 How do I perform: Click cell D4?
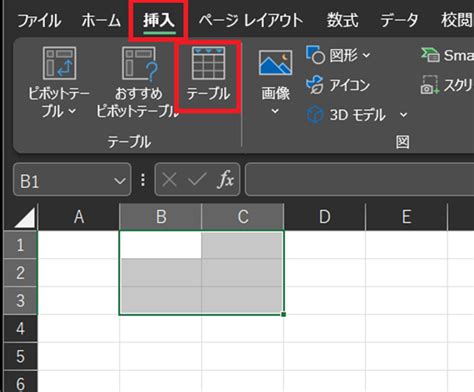point(325,328)
